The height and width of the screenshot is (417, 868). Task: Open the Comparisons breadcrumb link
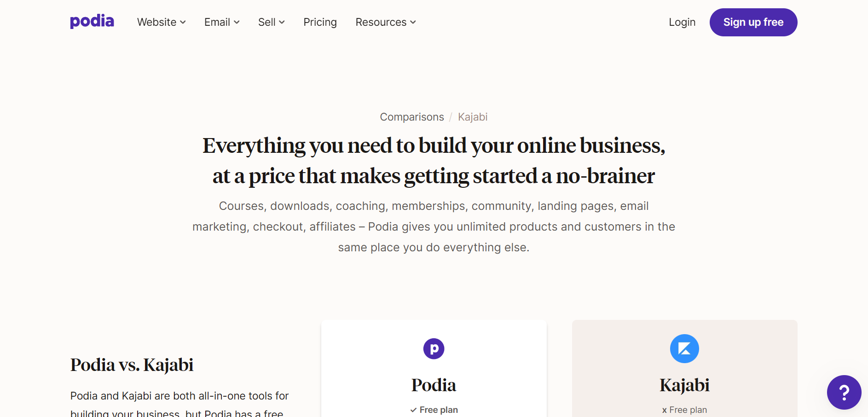coord(411,117)
